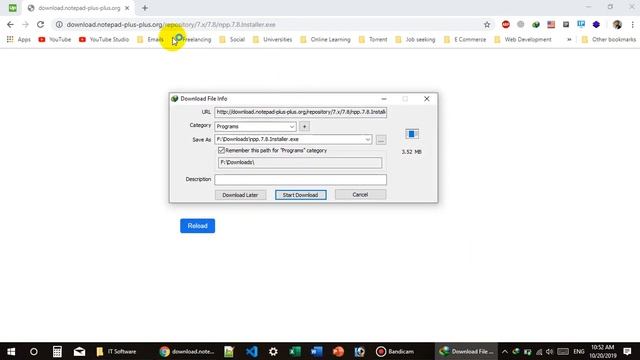Add a new category with plus button

click(x=304, y=127)
